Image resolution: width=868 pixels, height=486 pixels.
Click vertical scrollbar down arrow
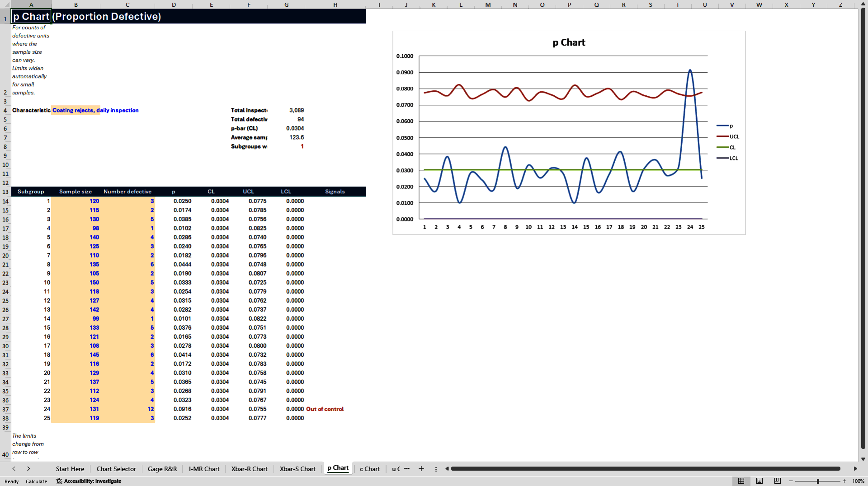click(863, 459)
